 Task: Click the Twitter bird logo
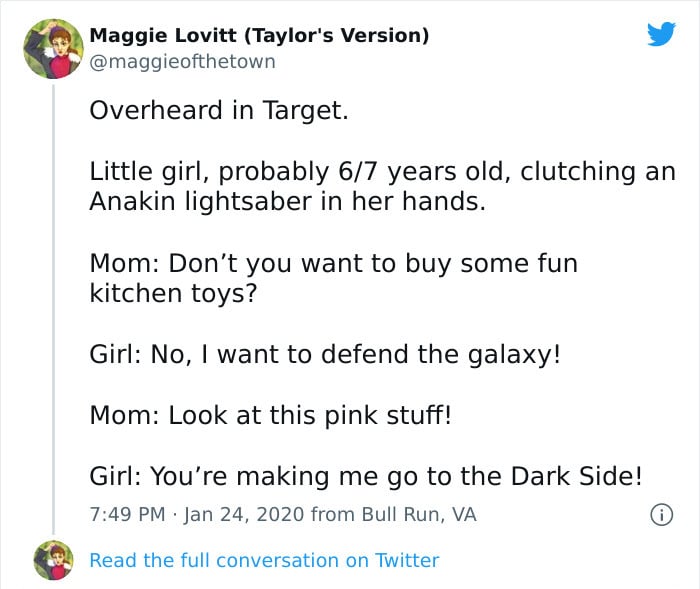661,33
